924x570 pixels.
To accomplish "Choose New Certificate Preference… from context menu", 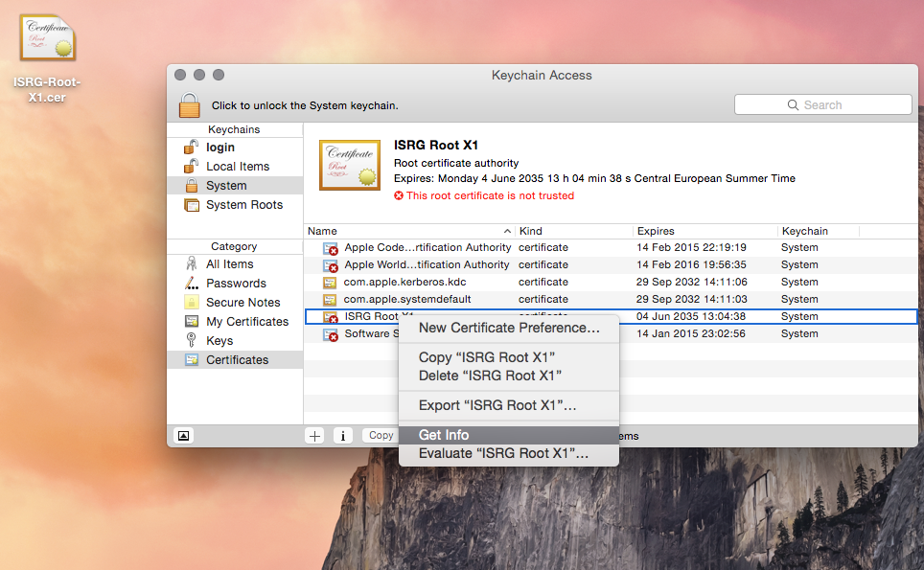I will click(x=509, y=328).
